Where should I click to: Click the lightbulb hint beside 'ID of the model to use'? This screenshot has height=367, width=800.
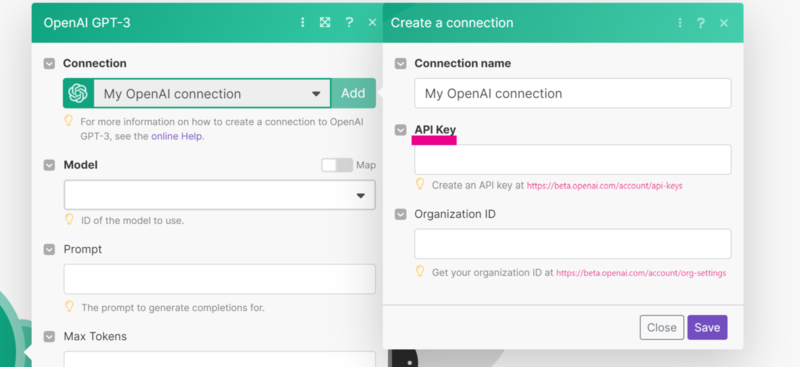tap(69, 219)
